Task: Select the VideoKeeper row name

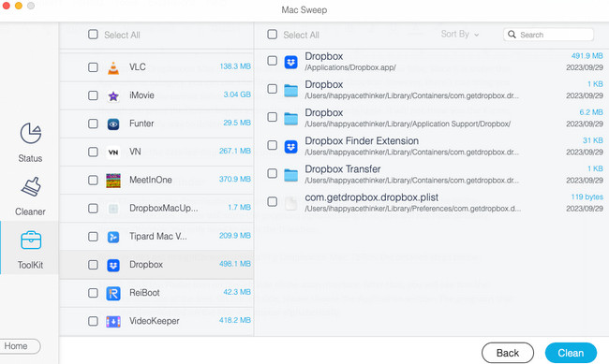Action: [x=155, y=321]
